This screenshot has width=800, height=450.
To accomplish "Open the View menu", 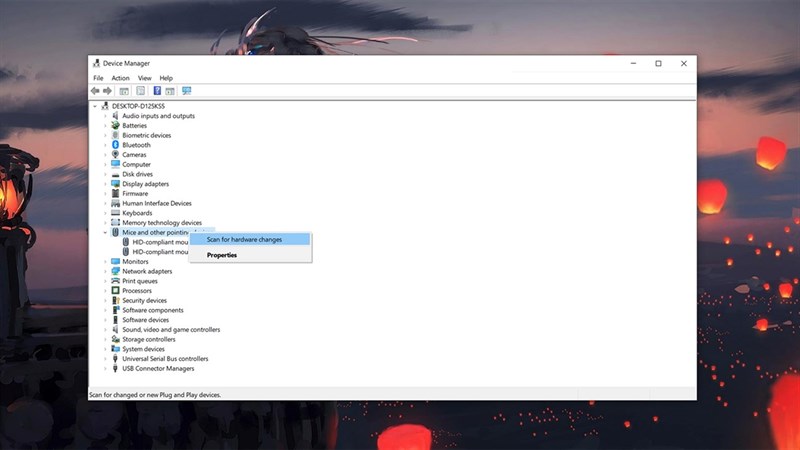I will pos(144,78).
